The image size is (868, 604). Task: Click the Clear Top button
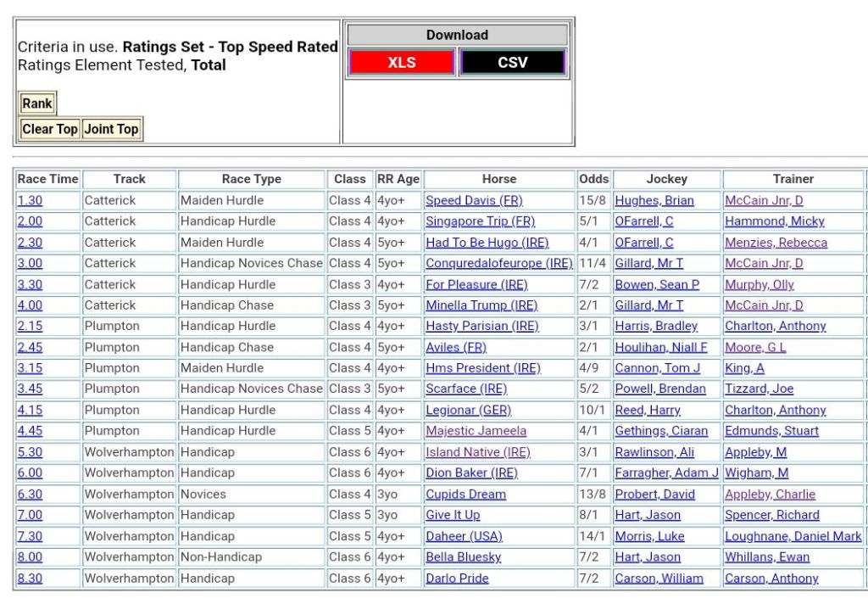[x=50, y=129]
